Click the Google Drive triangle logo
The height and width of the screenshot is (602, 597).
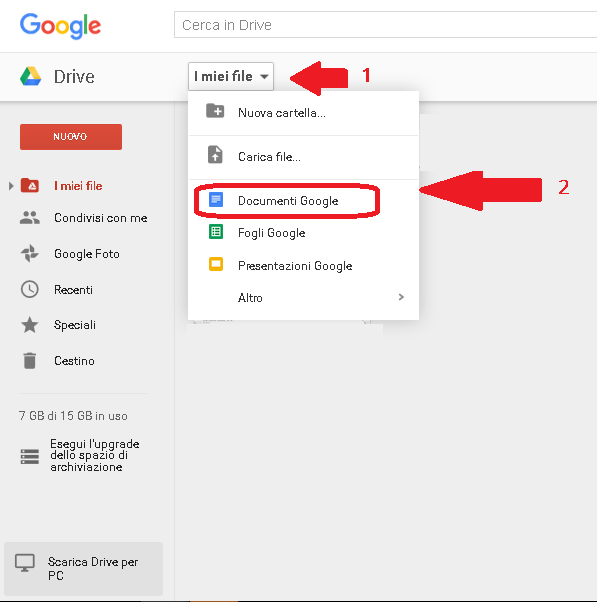click(31, 76)
